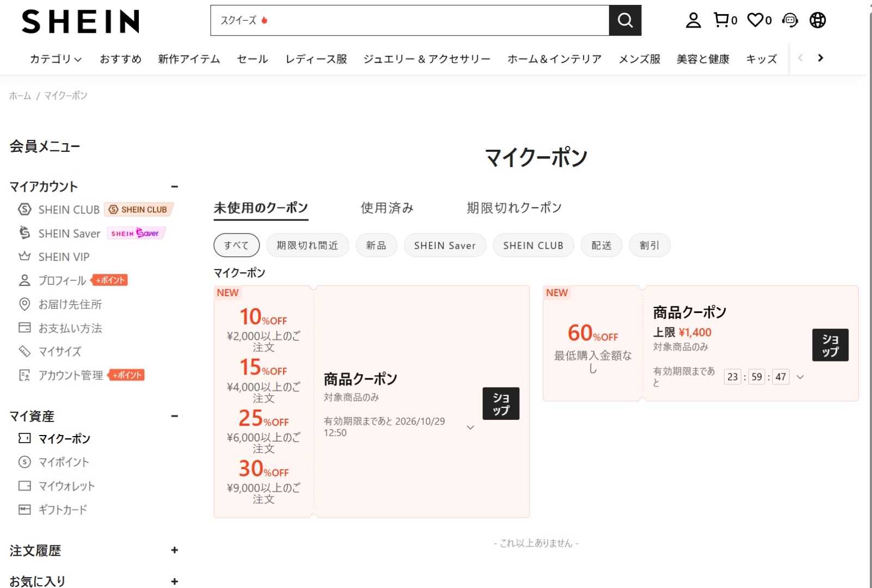Image resolution: width=872 pixels, height=588 pixels.
Task: Go to ホーム breadcrumb link
Action: coord(20,96)
